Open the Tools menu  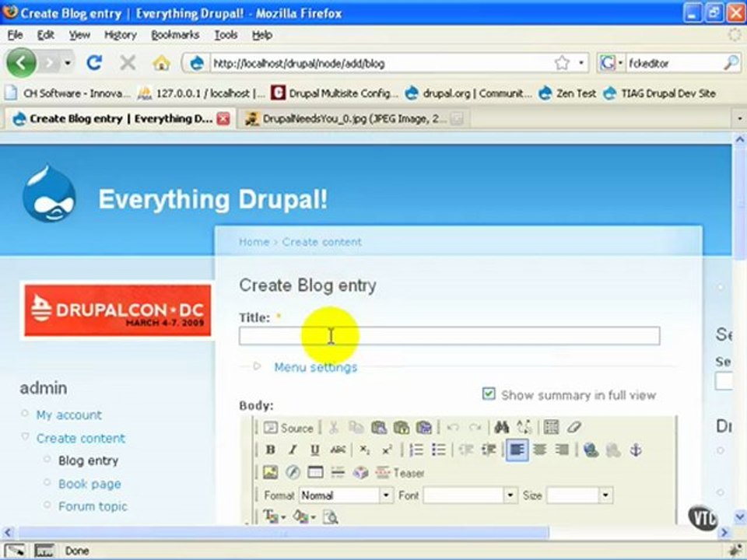[226, 35]
